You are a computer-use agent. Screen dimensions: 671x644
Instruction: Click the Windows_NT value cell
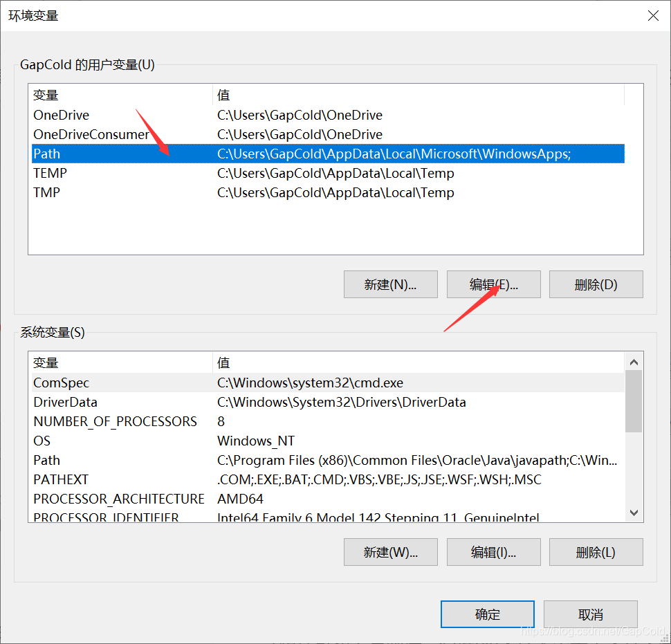pos(256,441)
